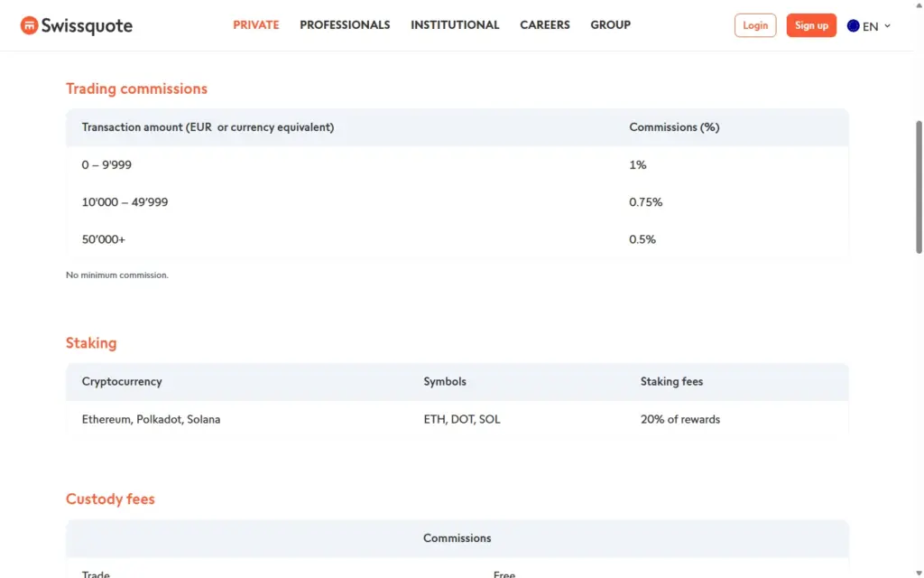The height and width of the screenshot is (578, 924).
Task: Click the Symbols column header
Action: click(445, 382)
